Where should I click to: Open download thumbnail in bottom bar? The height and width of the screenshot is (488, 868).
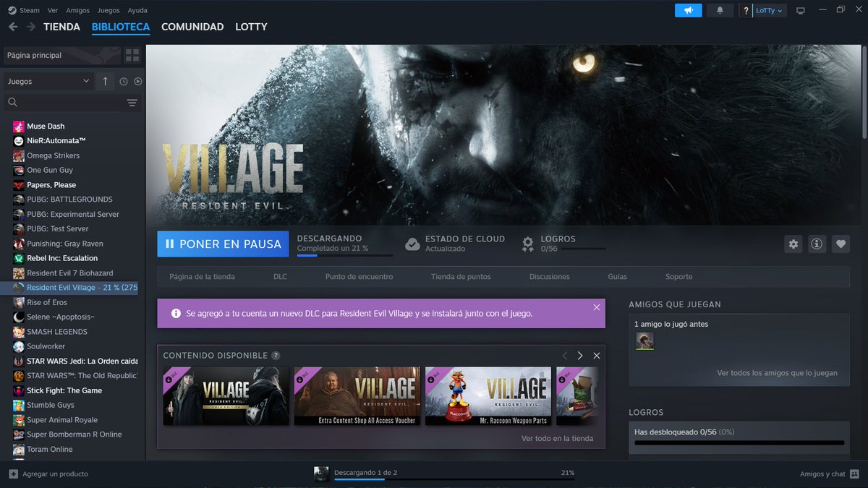(x=321, y=474)
